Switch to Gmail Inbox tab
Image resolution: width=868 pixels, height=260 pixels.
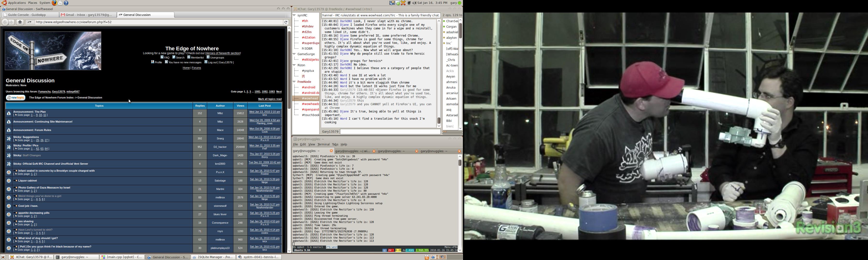tap(89, 15)
